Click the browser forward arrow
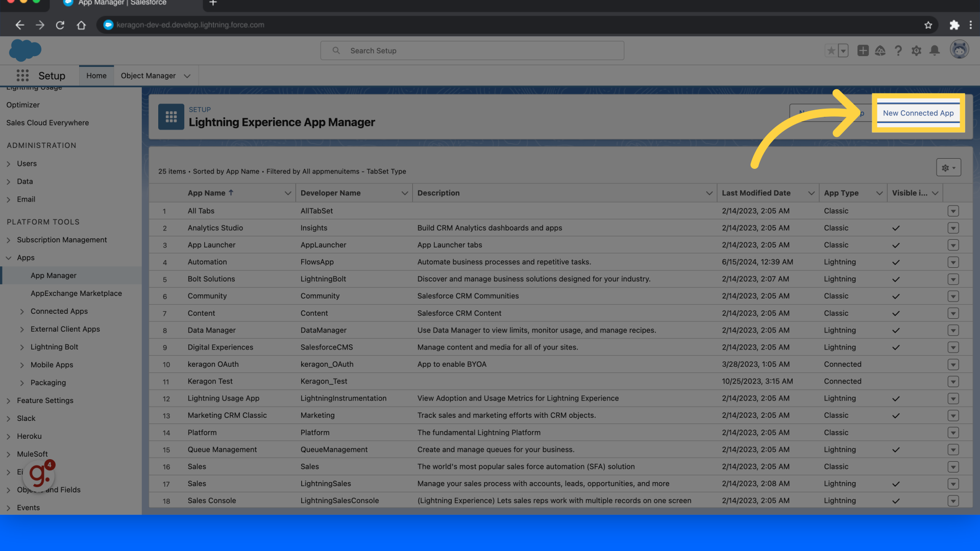Image resolution: width=980 pixels, height=551 pixels. 40,25
